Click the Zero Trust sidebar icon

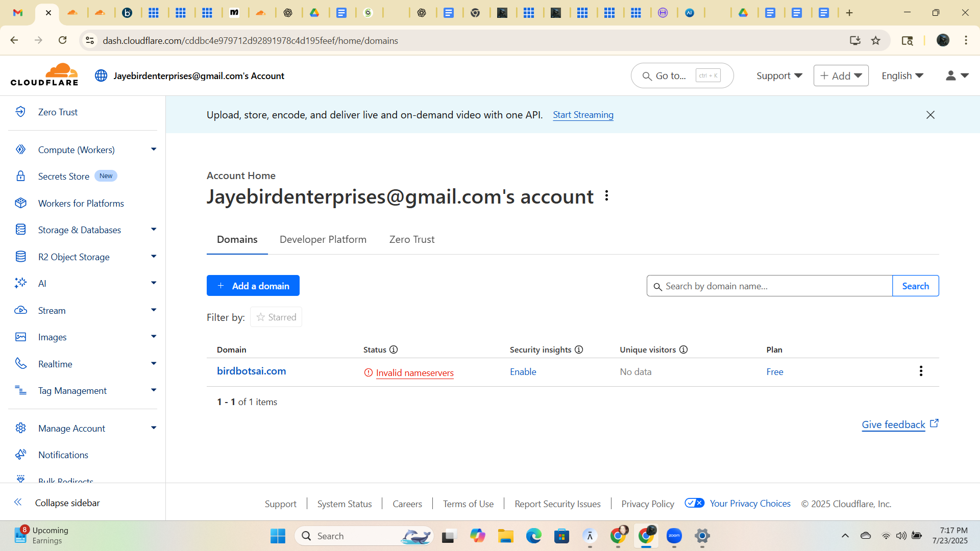point(20,112)
